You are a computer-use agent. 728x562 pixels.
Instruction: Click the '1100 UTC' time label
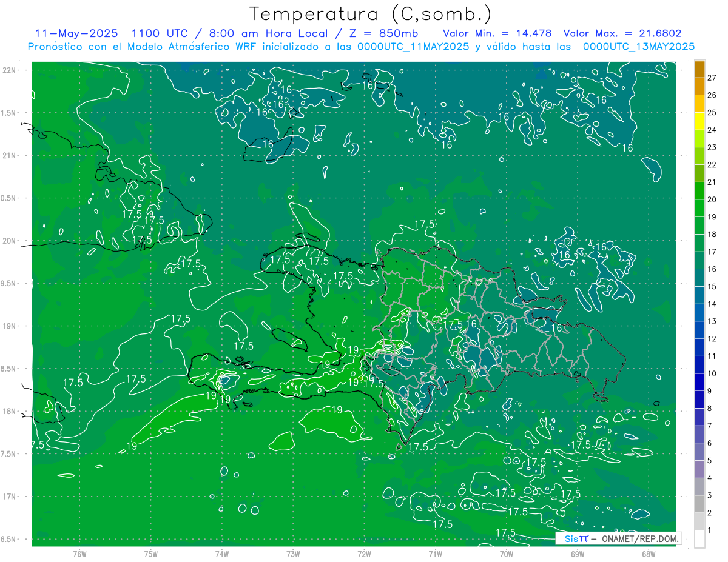coord(159,33)
